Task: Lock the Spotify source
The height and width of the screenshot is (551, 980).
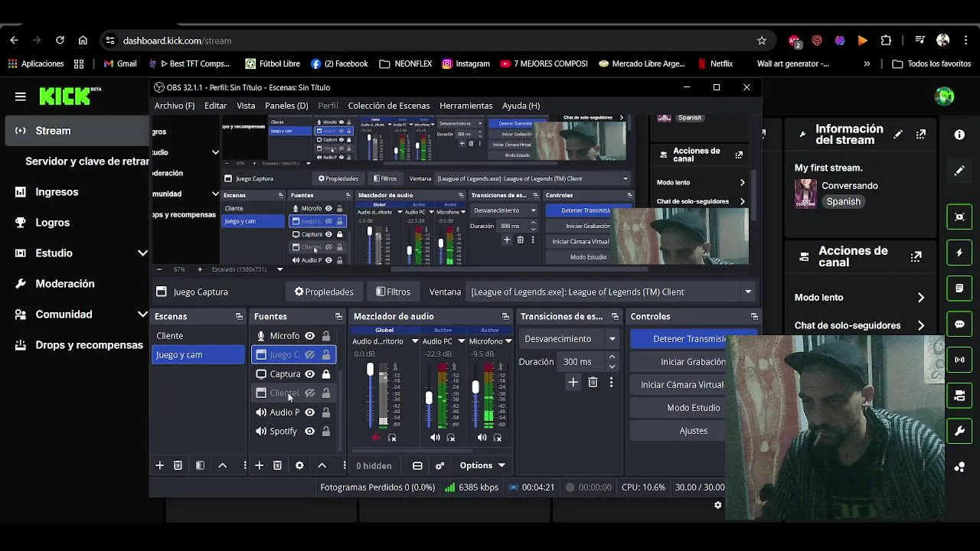Action: point(325,432)
